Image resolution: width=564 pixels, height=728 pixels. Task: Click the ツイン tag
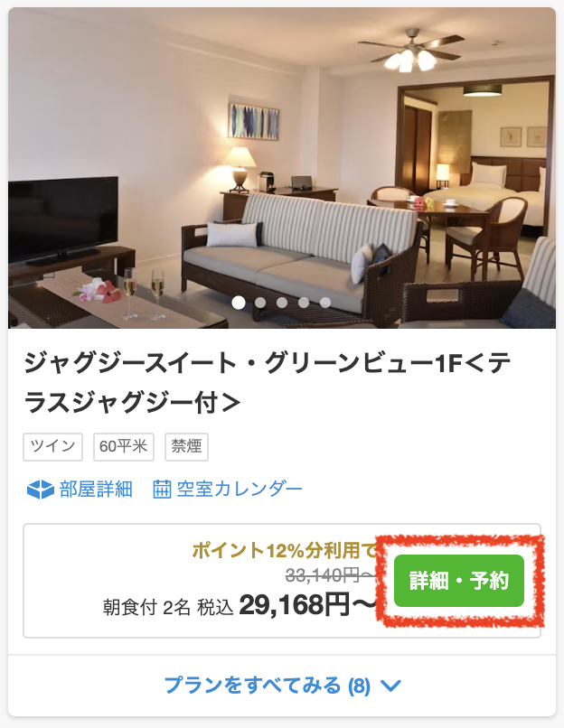(x=53, y=446)
